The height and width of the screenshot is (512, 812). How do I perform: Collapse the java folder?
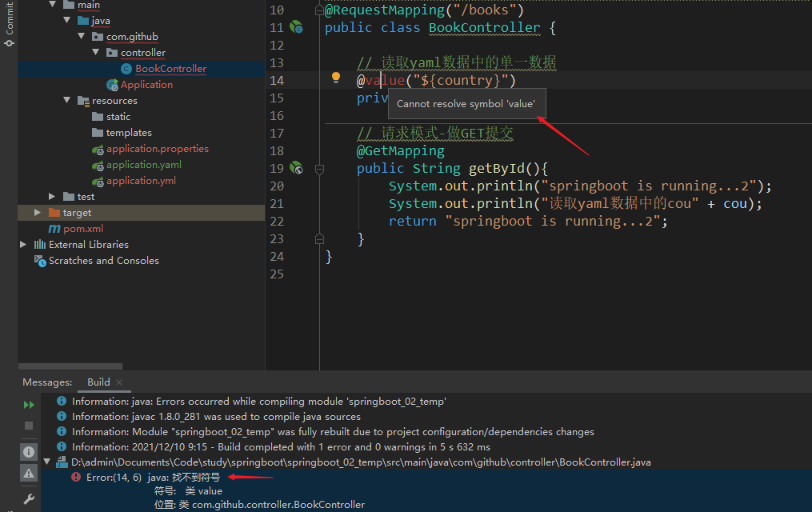pyautogui.click(x=67, y=20)
